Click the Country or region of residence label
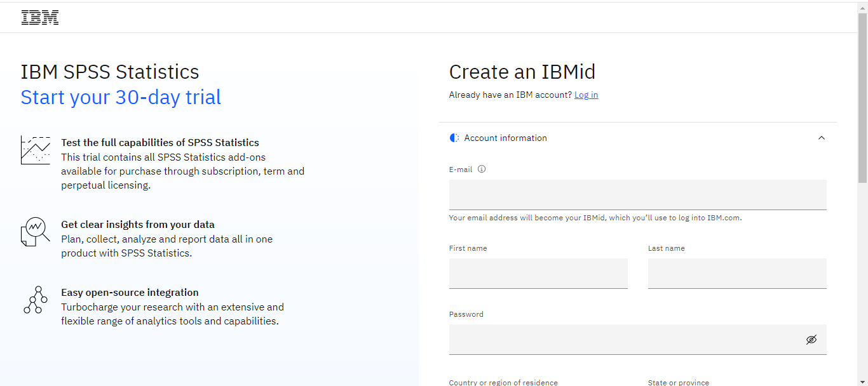The width and height of the screenshot is (868, 386). pyautogui.click(x=503, y=382)
